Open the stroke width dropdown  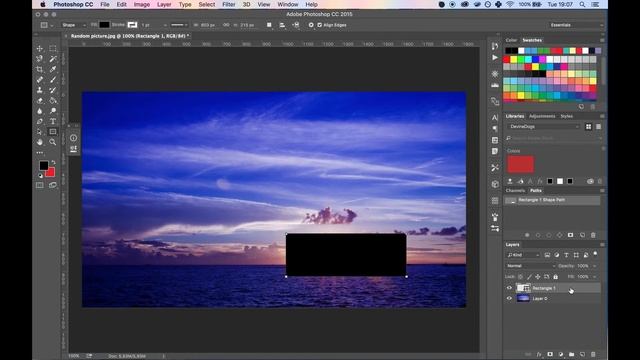[165, 25]
